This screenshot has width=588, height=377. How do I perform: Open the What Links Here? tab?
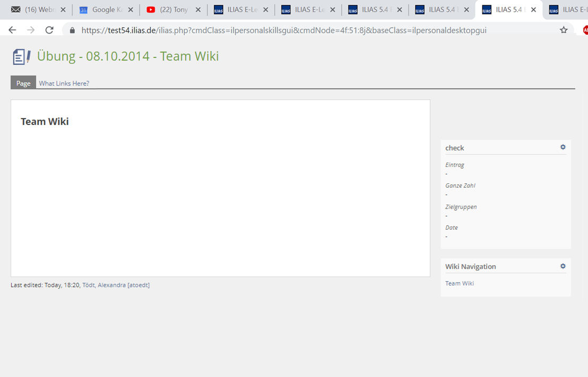64,83
